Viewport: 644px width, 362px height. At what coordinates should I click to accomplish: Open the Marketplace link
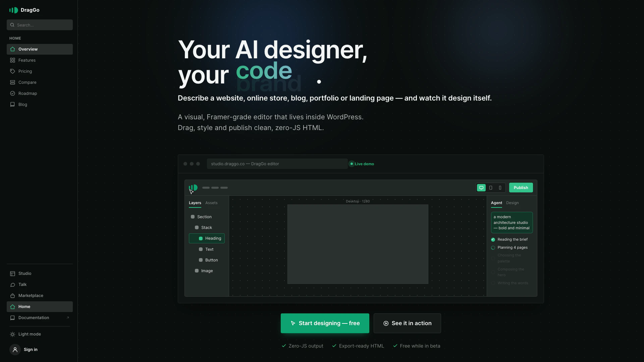40,296
